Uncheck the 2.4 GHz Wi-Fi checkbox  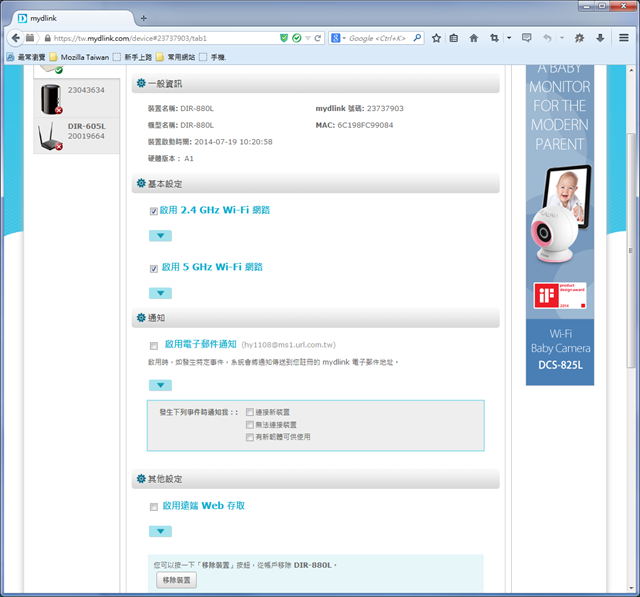point(153,211)
